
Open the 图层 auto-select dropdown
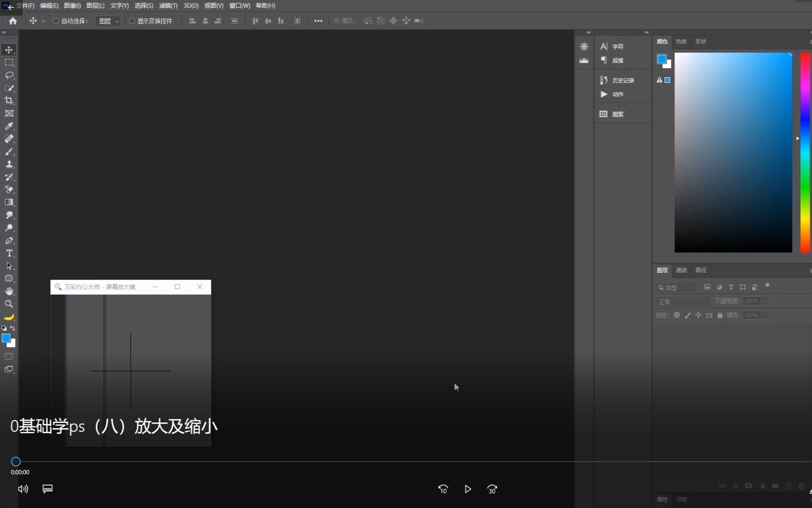coord(108,21)
